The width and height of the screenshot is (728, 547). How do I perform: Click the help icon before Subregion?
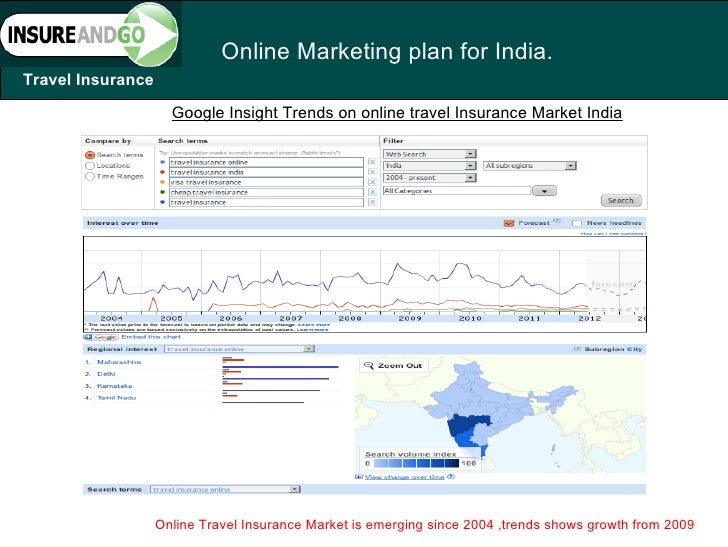tap(577, 349)
